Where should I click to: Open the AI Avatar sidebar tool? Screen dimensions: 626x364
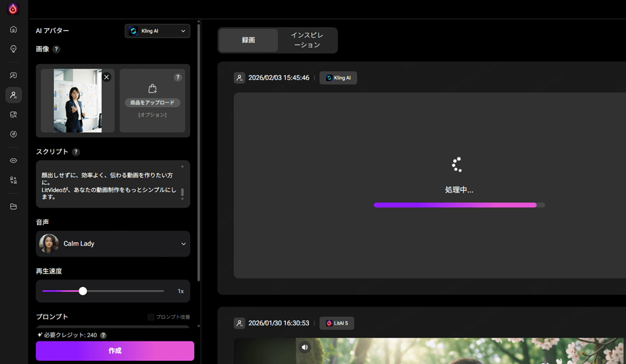coord(13,95)
